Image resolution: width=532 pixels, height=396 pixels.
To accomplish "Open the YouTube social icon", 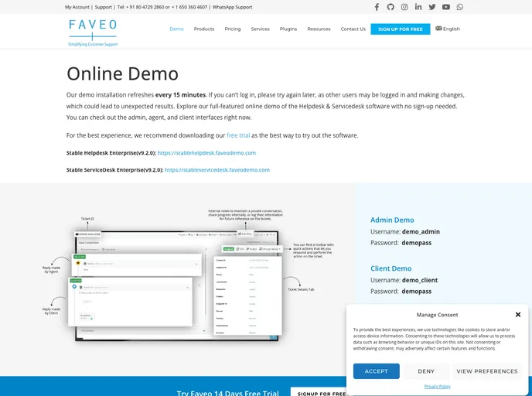I will [446, 7].
